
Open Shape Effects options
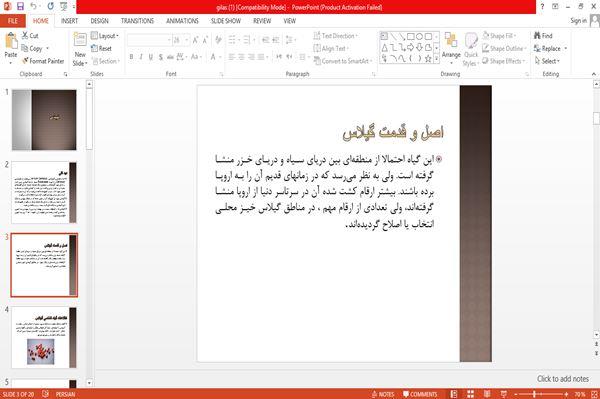[x=503, y=61]
